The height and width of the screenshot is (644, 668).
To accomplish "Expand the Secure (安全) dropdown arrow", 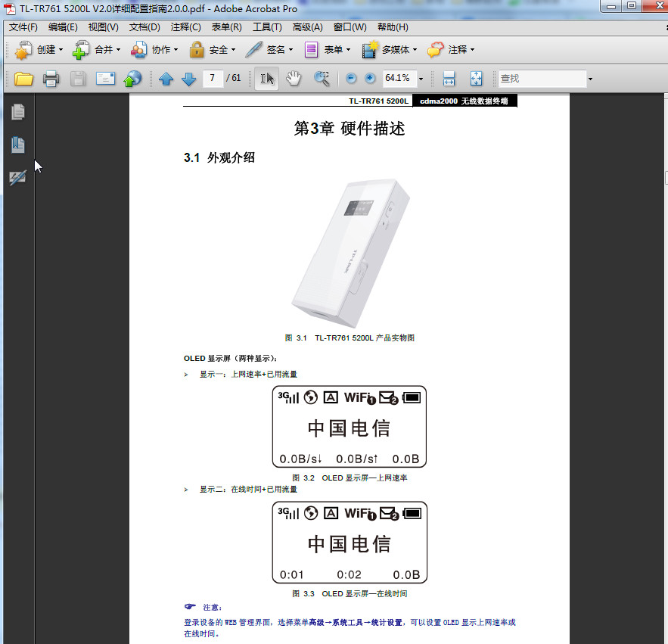I will tap(234, 50).
